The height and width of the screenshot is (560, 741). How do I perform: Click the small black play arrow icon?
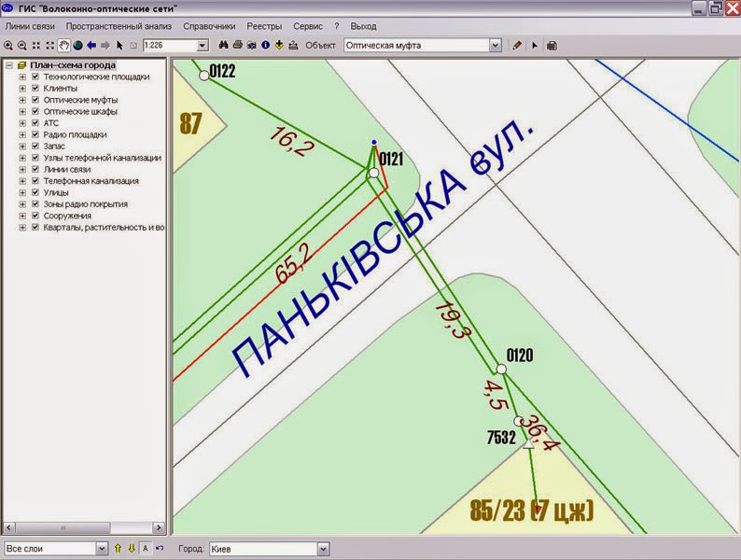pyautogui.click(x=535, y=46)
